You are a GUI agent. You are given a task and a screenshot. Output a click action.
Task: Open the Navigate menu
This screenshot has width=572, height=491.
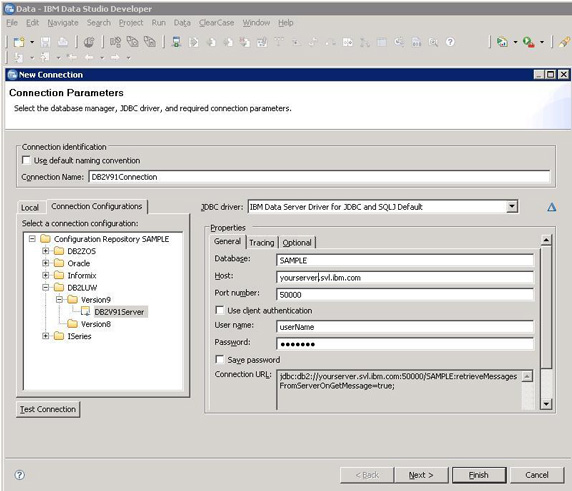[63, 23]
